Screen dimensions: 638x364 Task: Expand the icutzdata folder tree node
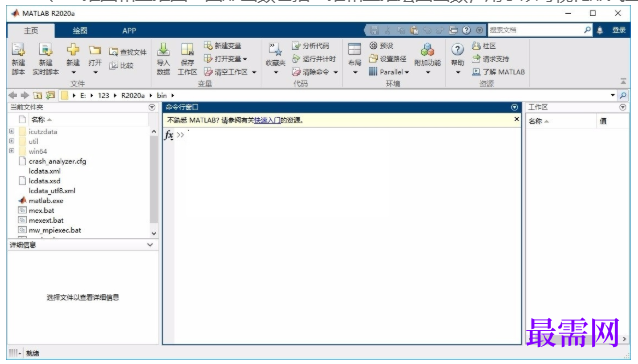click(11, 131)
